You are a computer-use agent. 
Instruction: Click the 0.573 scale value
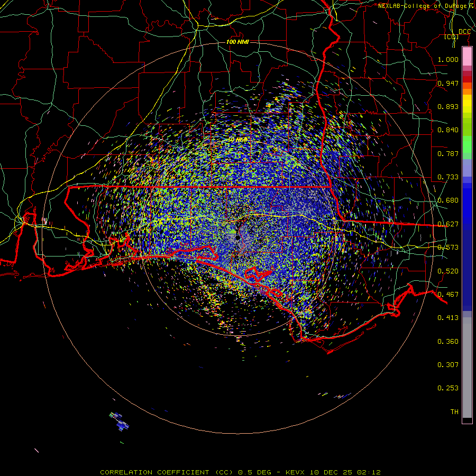448,248
